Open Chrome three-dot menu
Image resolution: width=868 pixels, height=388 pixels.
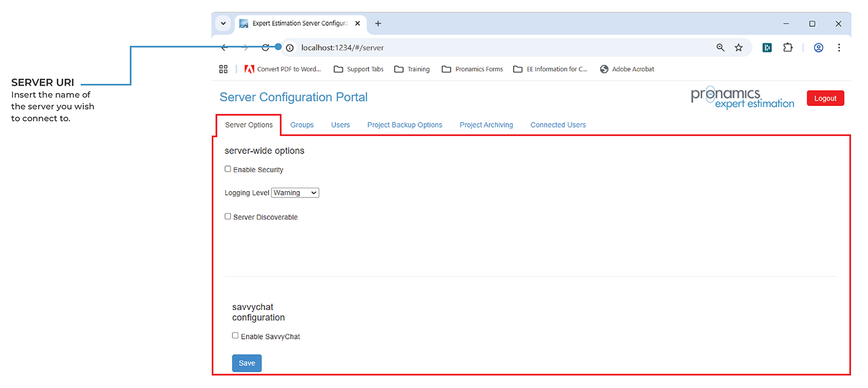[x=839, y=47]
